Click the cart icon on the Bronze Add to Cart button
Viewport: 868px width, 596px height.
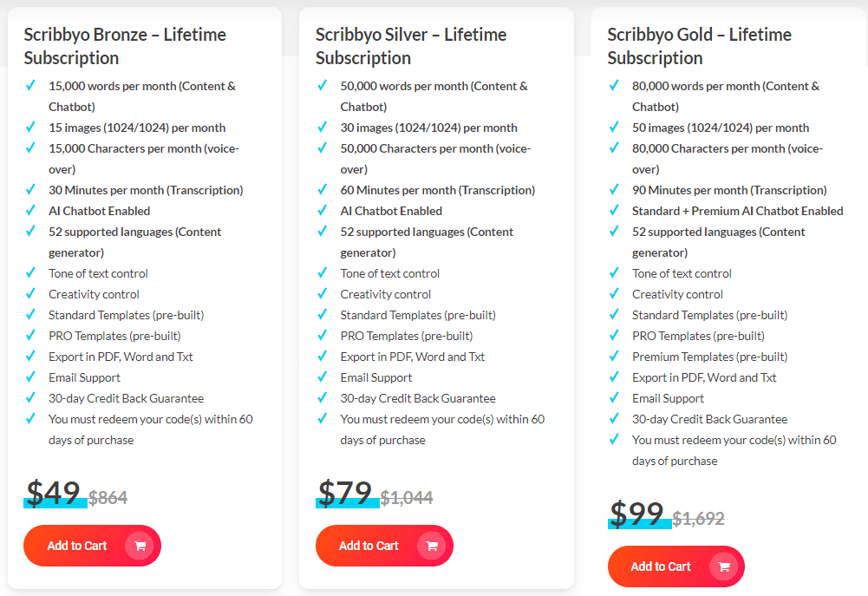click(x=140, y=546)
